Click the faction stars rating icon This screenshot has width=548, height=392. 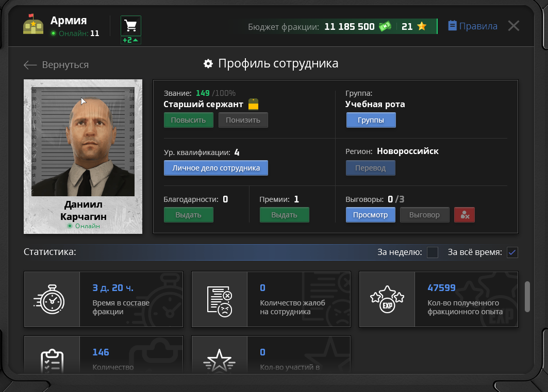click(x=422, y=26)
